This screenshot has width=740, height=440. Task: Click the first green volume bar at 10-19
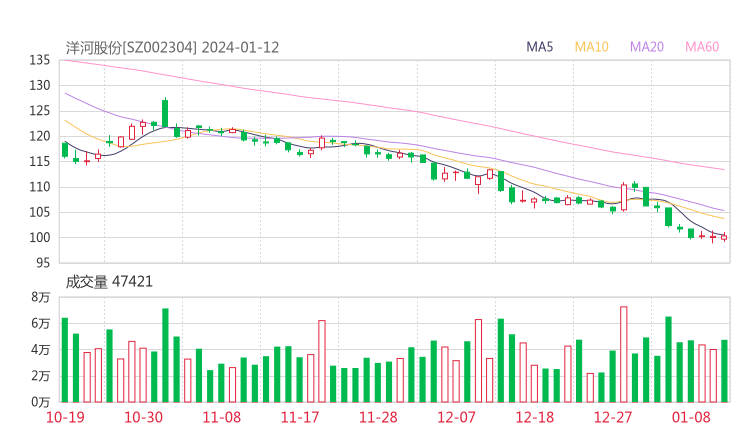click(x=65, y=360)
